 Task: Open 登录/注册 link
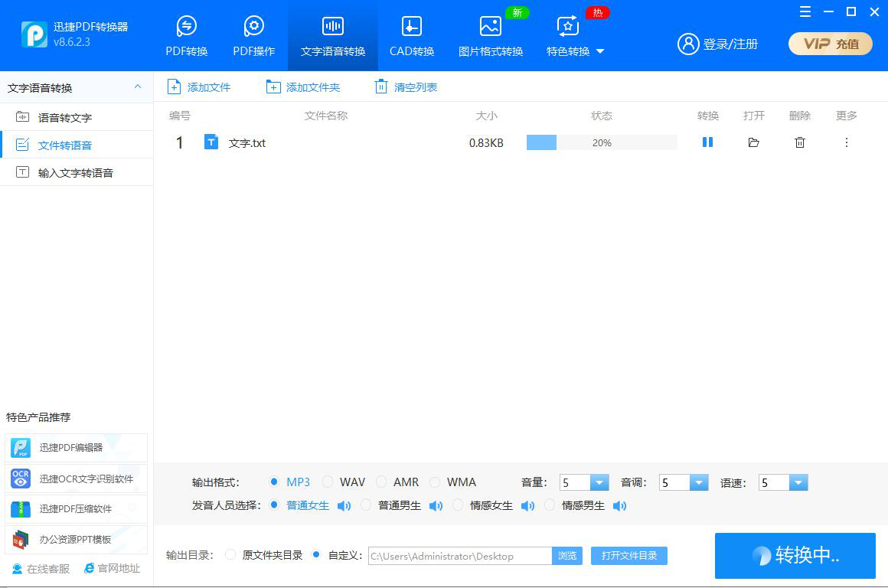click(x=730, y=44)
